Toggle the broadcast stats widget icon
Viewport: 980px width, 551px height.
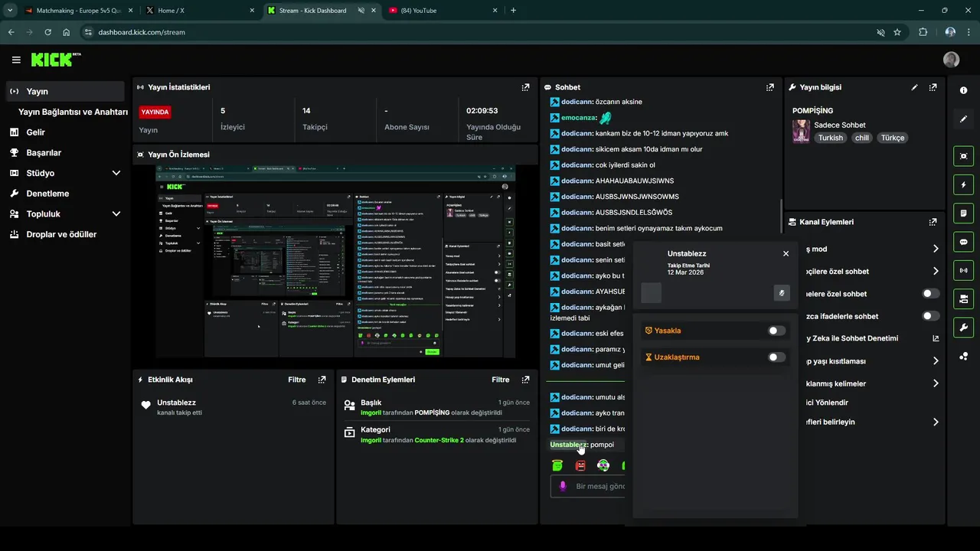(963, 270)
